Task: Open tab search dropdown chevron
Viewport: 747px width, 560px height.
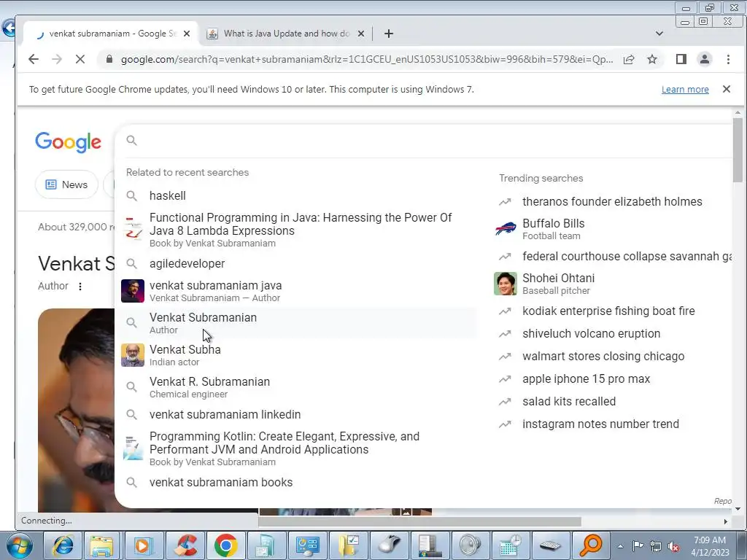Action: [x=659, y=34]
